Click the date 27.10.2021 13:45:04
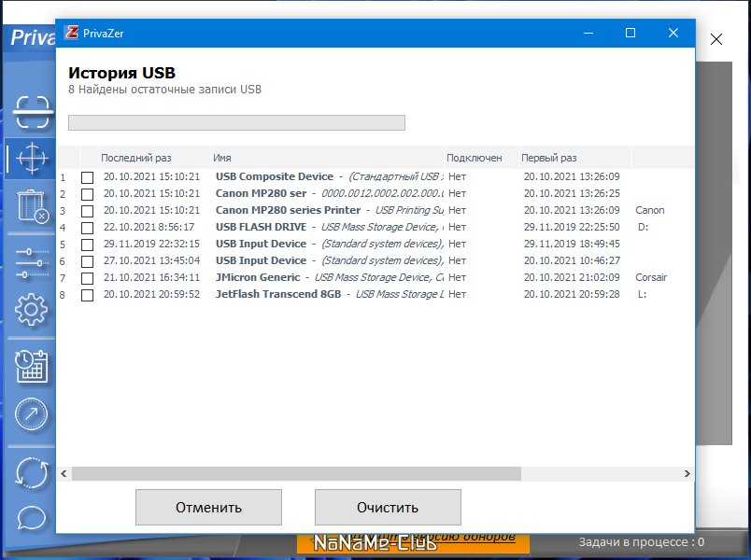751x560 pixels. pyautogui.click(x=151, y=260)
